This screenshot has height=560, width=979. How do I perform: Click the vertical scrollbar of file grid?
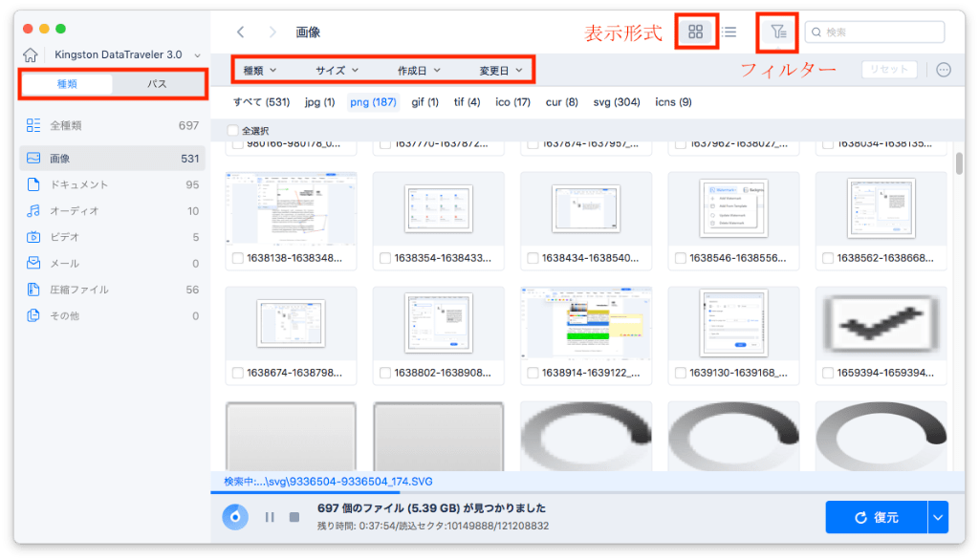(x=959, y=163)
